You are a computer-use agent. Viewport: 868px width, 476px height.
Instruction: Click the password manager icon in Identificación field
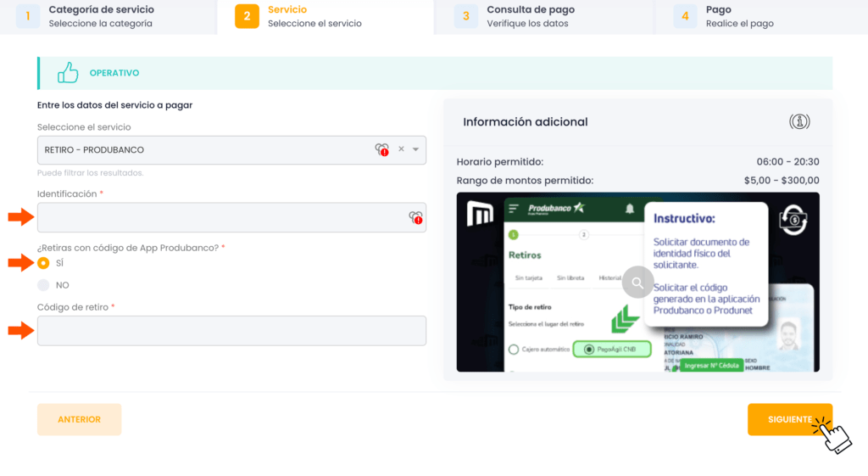tap(415, 217)
